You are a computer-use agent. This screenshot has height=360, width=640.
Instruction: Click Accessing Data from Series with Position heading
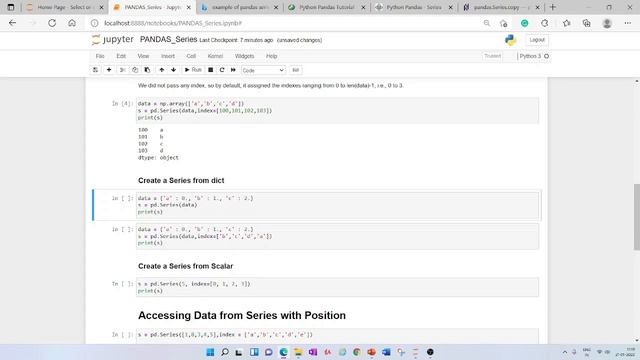point(242,316)
